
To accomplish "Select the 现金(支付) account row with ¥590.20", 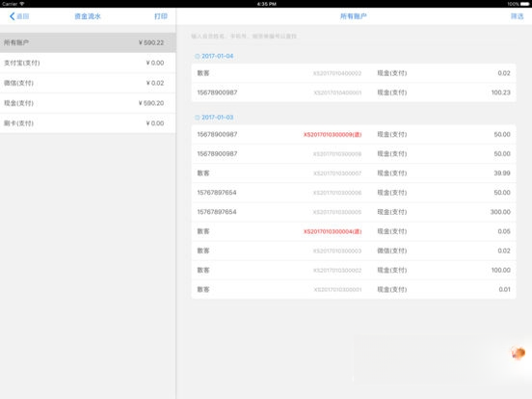I will [x=88, y=103].
